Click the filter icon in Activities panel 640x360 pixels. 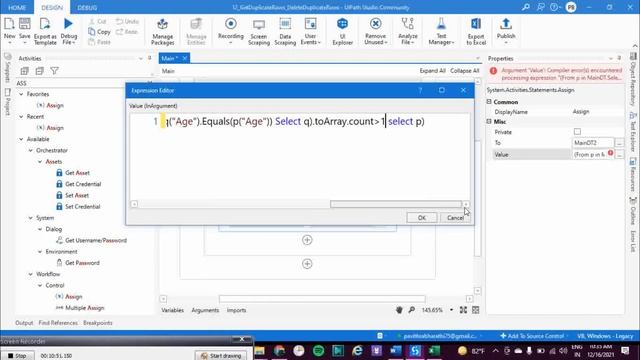pos(54,71)
